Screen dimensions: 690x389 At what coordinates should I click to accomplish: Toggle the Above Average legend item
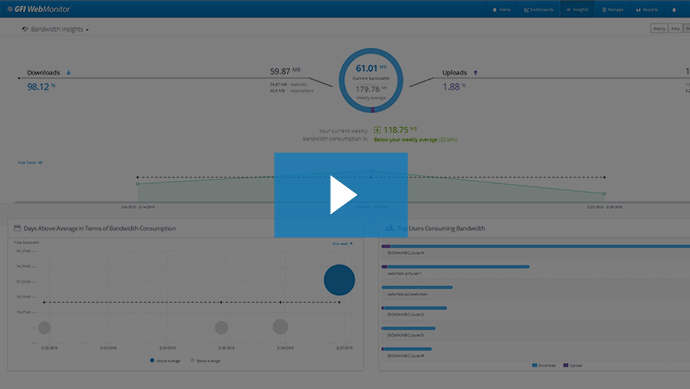click(165, 360)
